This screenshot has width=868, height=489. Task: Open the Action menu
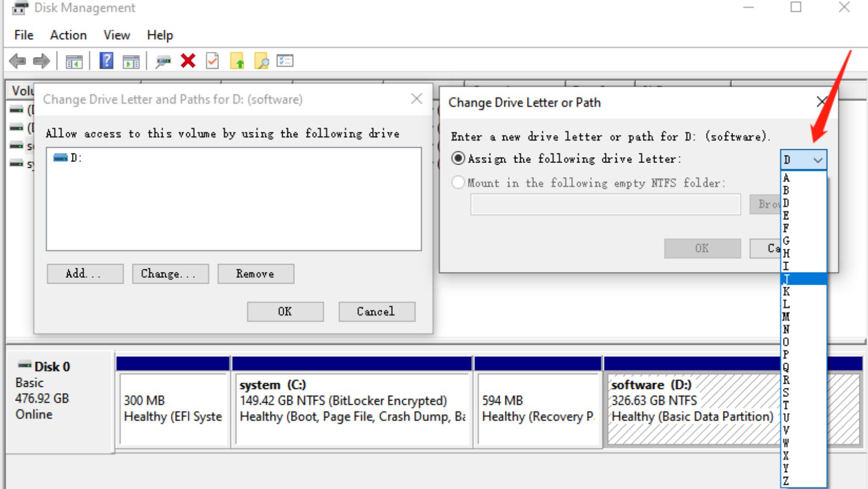68,35
